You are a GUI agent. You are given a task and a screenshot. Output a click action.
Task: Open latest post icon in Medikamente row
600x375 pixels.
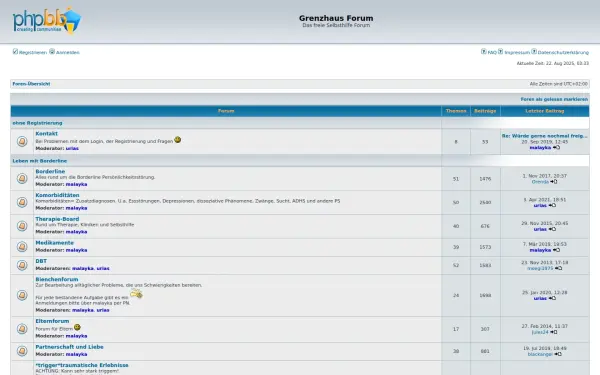(x=556, y=250)
